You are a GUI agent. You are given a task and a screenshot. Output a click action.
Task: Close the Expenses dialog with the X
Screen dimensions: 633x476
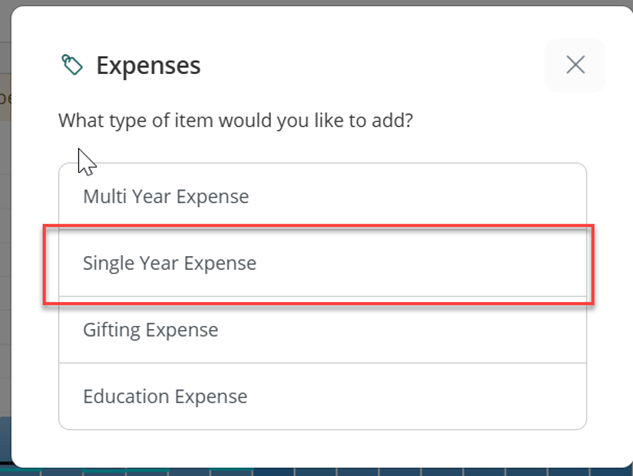coord(575,65)
